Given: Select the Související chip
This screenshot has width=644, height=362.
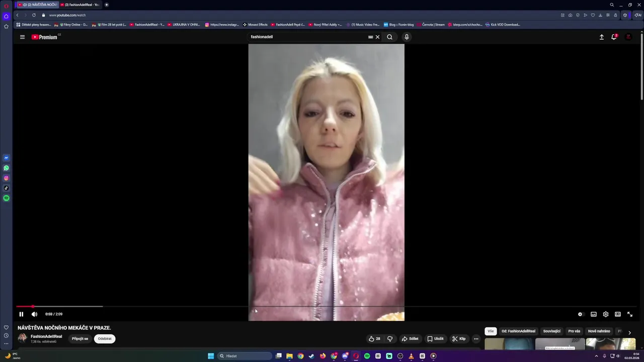Looking at the screenshot, I should (x=552, y=331).
